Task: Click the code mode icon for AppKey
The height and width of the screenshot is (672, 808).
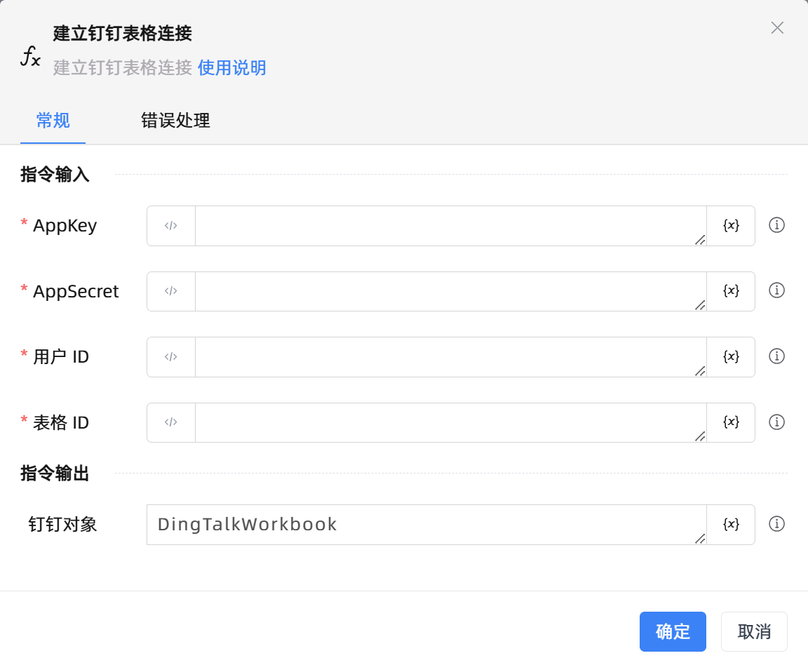Action: click(171, 226)
